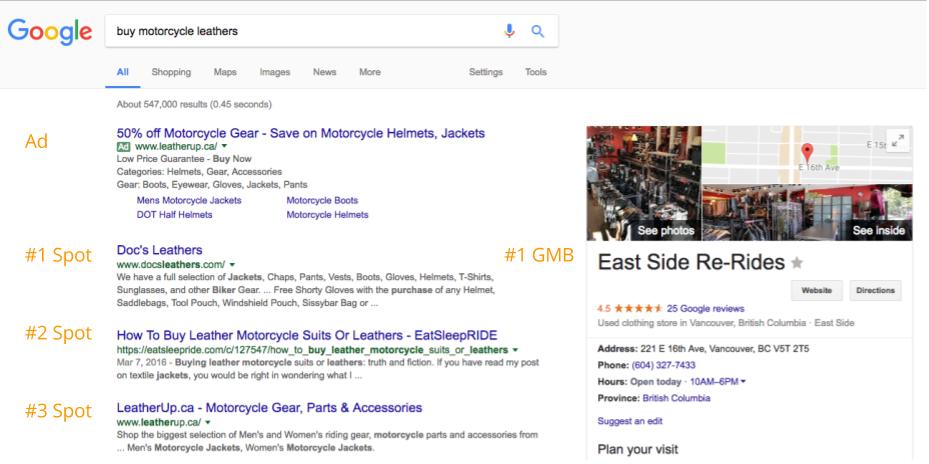
Task: Open 'How To Buy Leather Motorcycle Suits' result
Action: [x=307, y=335]
